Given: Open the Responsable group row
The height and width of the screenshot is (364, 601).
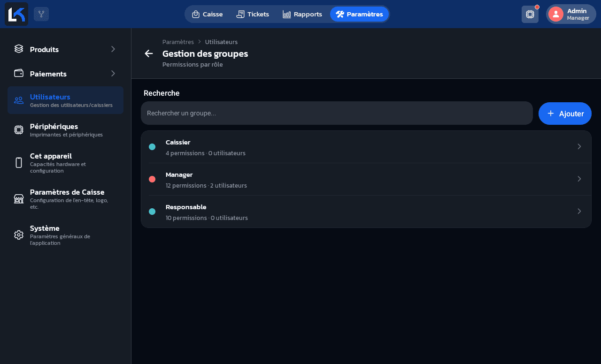Looking at the screenshot, I should (x=366, y=212).
